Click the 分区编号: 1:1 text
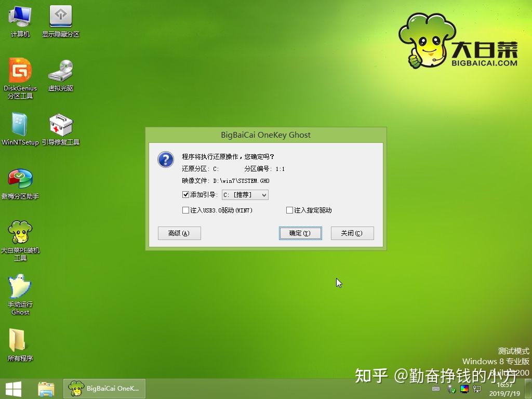Image resolution: width=532 pixels, height=399 pixels. pos(264,169)
